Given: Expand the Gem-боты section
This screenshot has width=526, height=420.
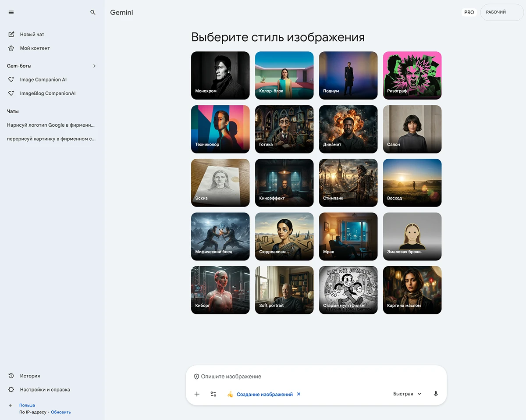Looking at the screenshot, I should [x=94, y=66].
